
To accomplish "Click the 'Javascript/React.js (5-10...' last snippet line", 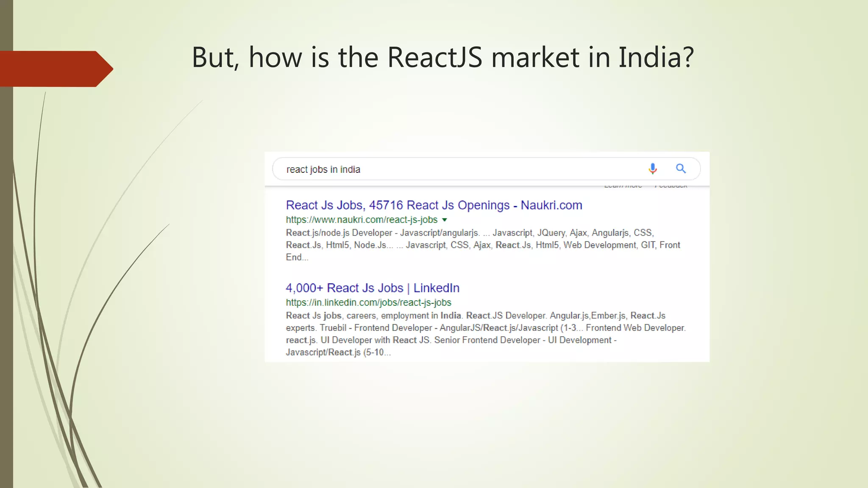I will tap(338, 352).
